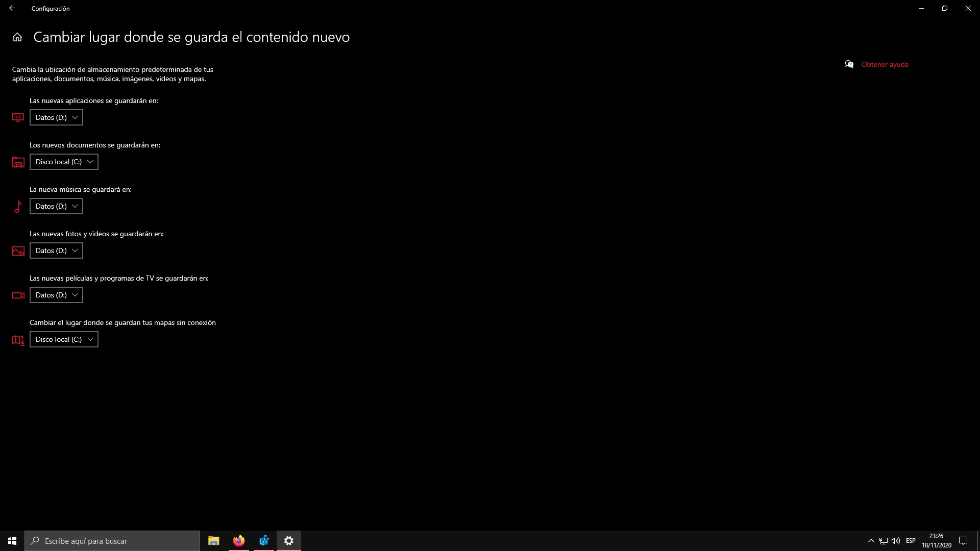Open the photos and videos drive dropdown
Viewport: 980px width, 551px height.
pyautogui.click(x=56, y=251)
